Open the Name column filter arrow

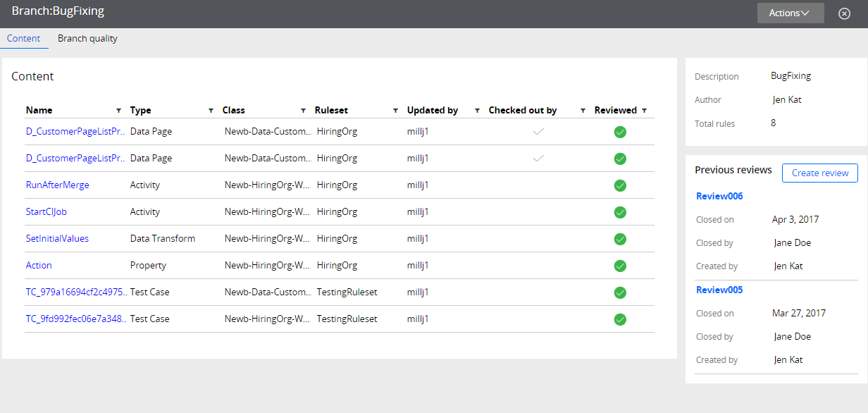click(118, 111)
